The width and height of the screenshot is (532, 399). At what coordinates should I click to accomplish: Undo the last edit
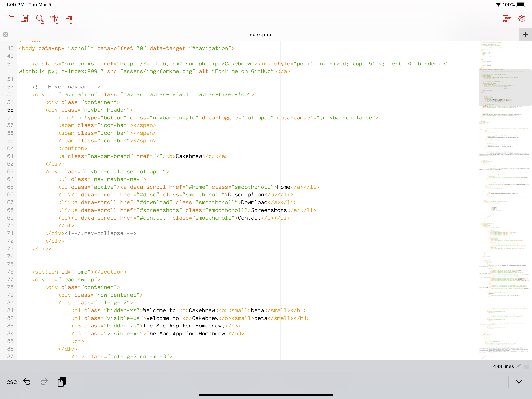[x=27, y=381]
